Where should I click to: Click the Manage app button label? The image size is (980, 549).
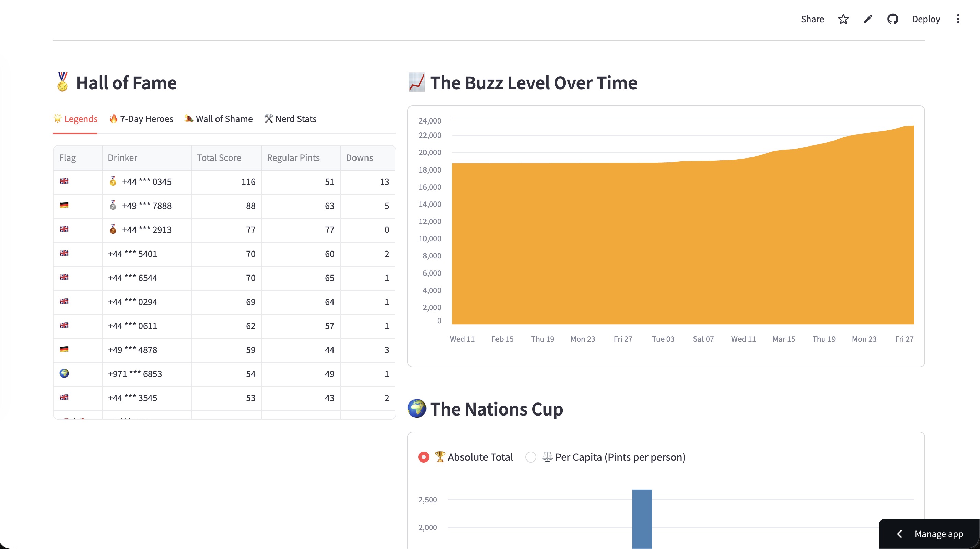point(939,534)
